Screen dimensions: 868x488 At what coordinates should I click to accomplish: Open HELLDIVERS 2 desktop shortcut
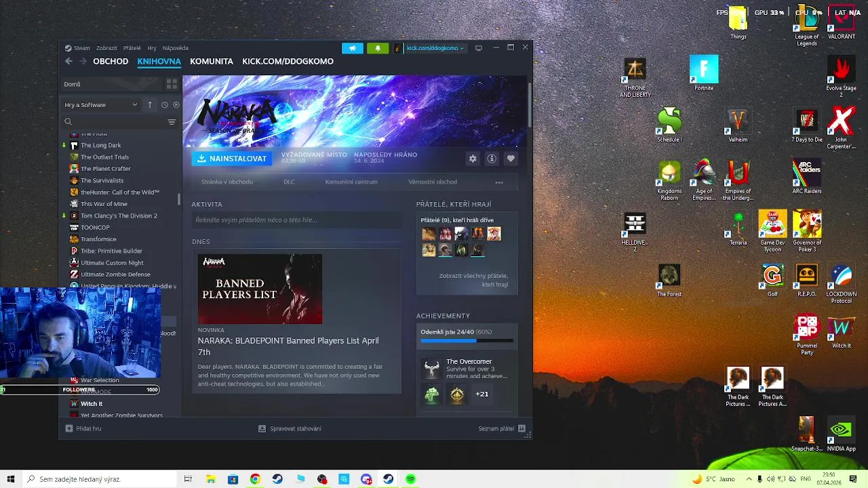point(635,232)
